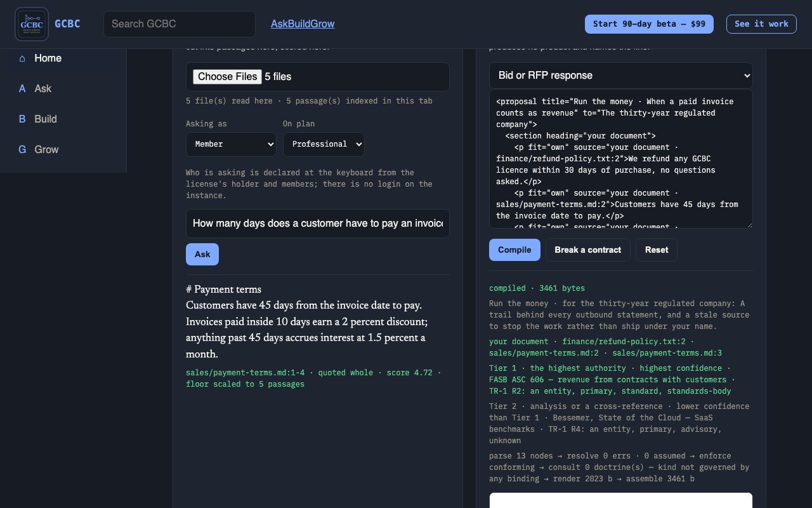Click the GCBC logo image
812x508 pixels.
point(32,24)
